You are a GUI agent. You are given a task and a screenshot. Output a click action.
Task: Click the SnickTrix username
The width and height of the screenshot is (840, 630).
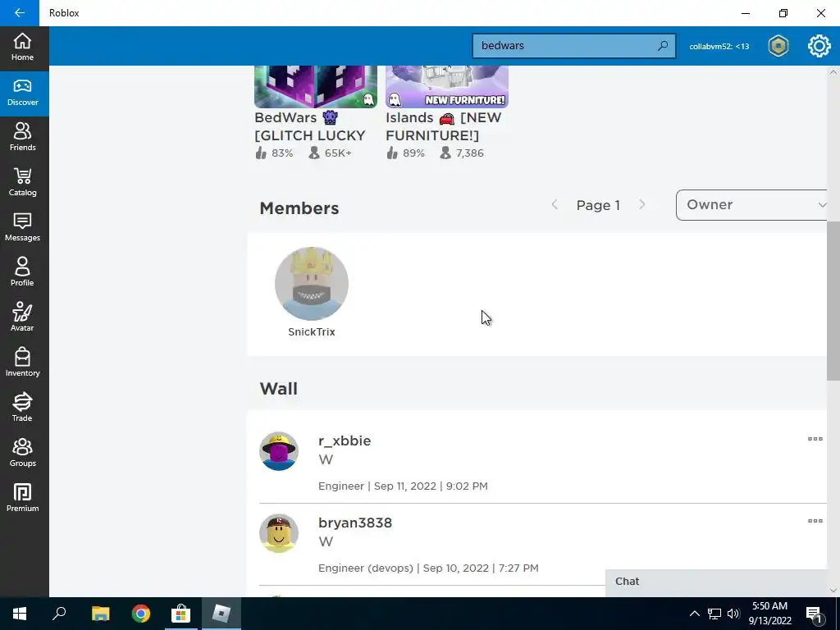(311, 331)
